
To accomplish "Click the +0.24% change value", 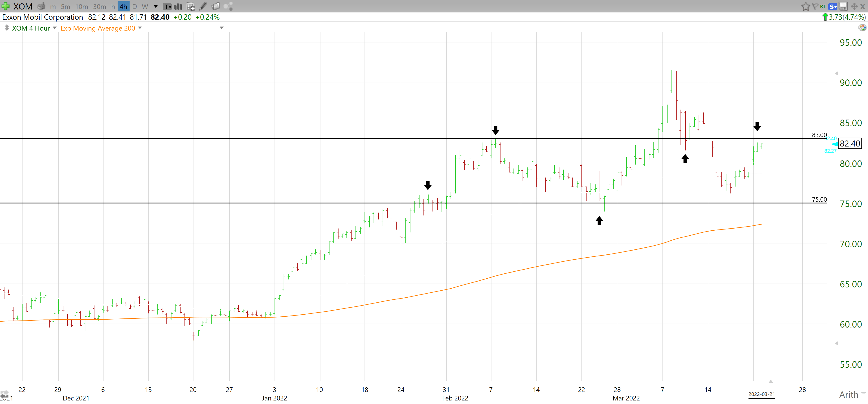I will coord(207,17).
